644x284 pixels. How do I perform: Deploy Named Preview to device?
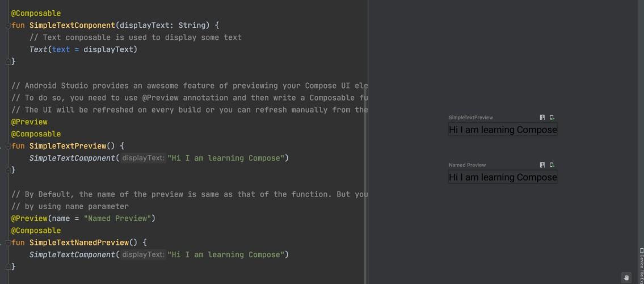click(x=552, y=165)
